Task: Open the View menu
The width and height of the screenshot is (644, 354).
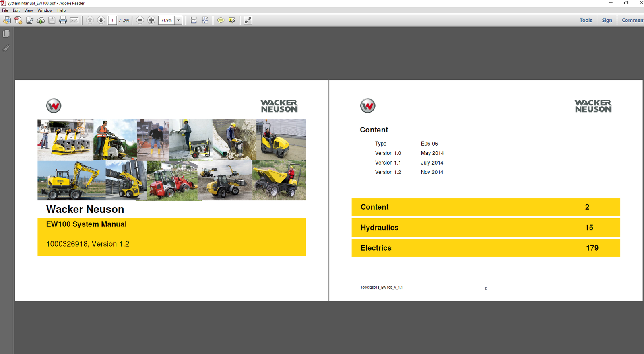Action: (29, 10)
